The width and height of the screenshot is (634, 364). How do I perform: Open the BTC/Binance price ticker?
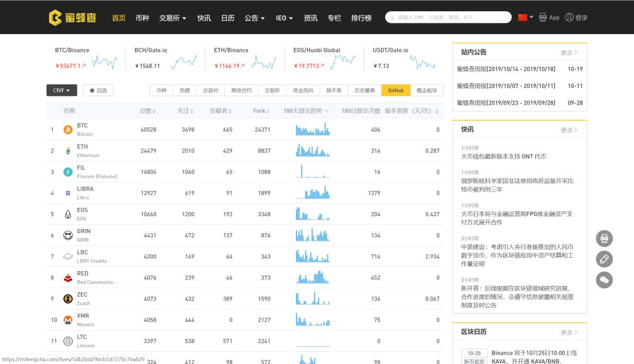click(x=86, y=58)
